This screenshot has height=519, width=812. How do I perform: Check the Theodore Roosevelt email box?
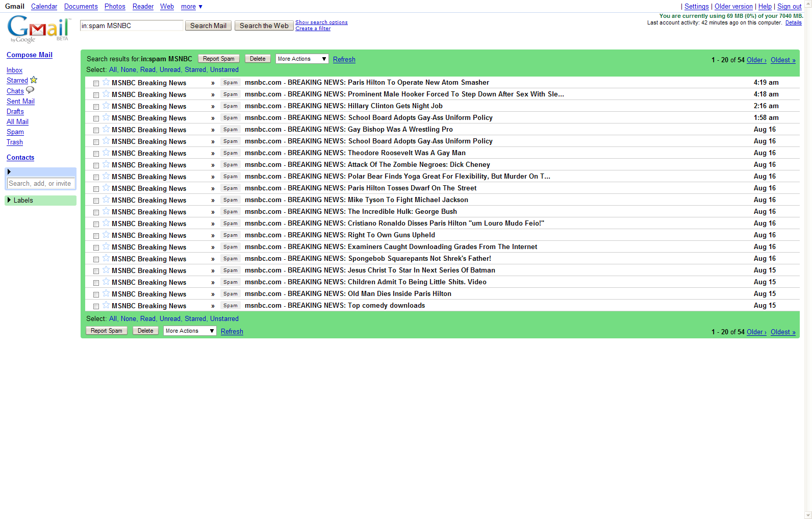(96, 154)
